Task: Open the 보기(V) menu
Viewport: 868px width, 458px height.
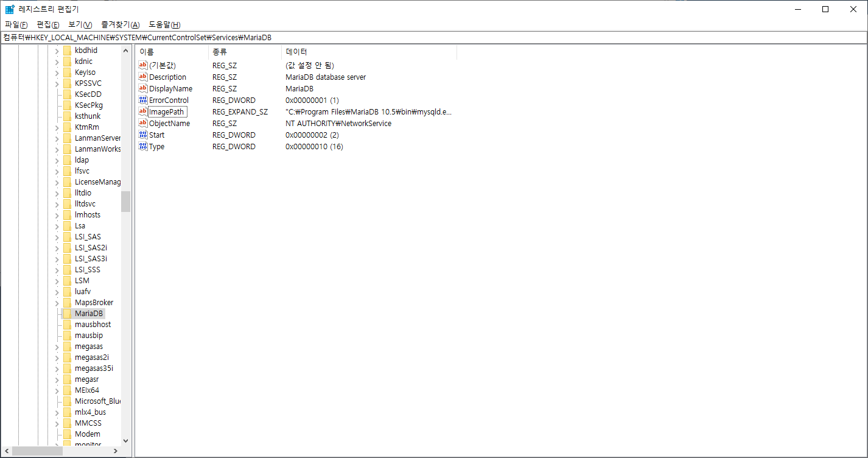Action: 80,24
